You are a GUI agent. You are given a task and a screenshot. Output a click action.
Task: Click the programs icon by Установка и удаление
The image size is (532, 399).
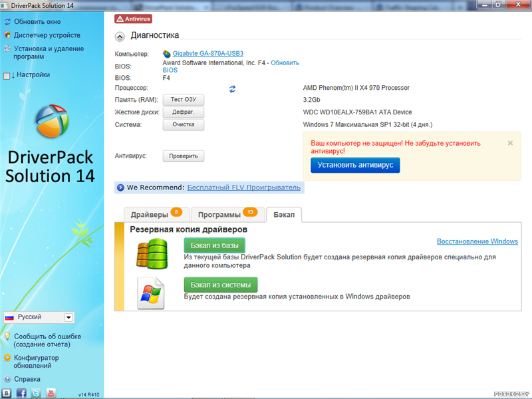(x=7, y=49)
